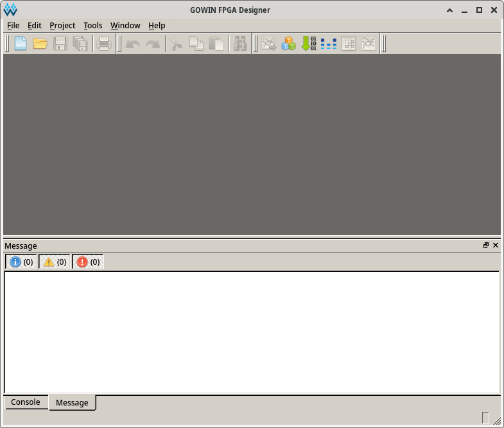Select the Message tab

point(72,402)
